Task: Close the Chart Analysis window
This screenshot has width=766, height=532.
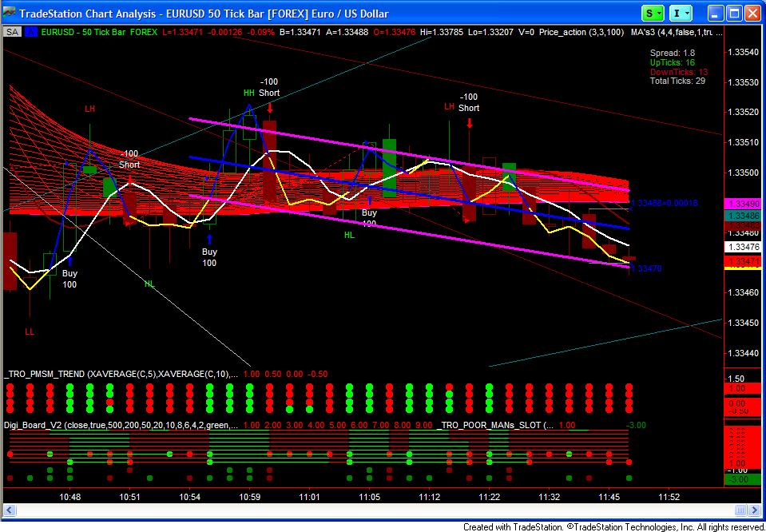Action: [x=752, y=14]
